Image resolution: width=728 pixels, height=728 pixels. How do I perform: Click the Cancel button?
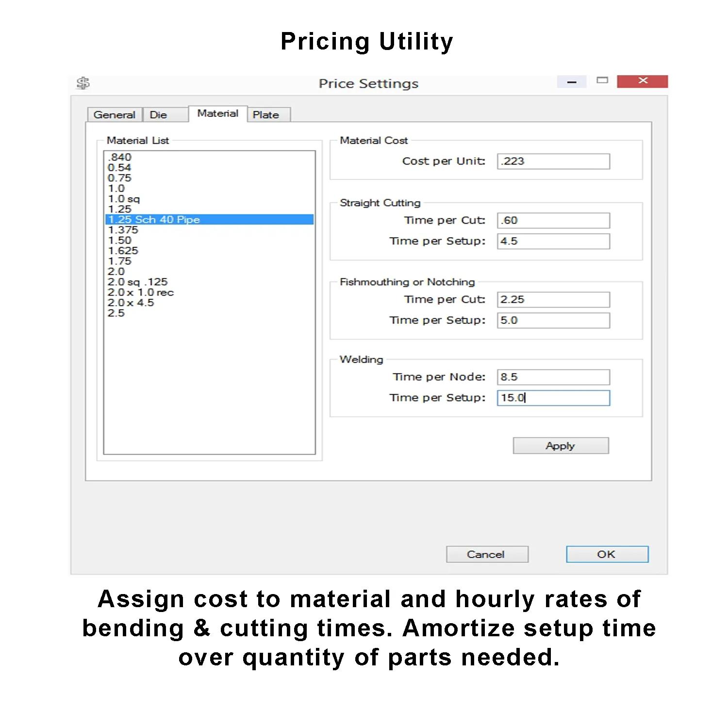point(487,554)
